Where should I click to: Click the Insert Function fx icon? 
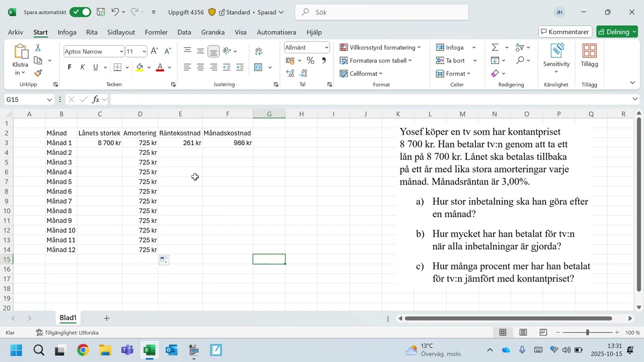96,100
